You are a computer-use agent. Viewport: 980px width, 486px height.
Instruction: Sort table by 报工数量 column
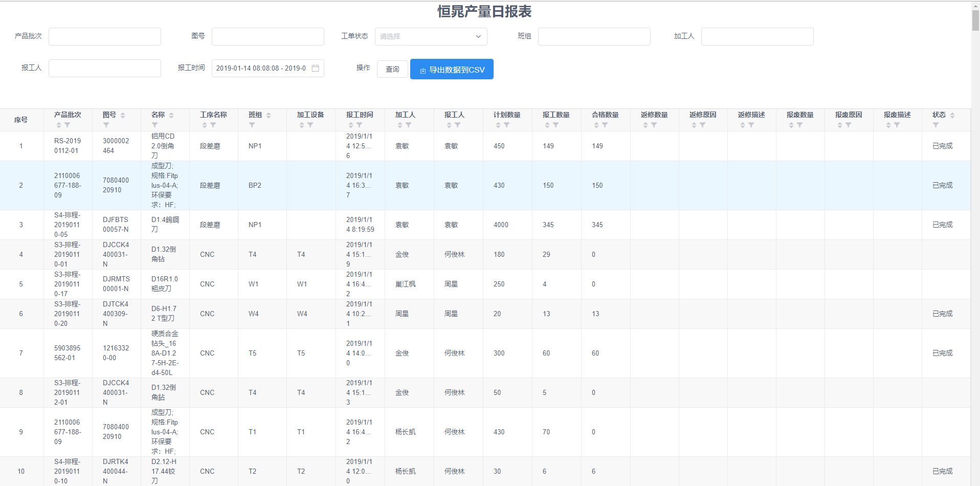tap(547, 125)
